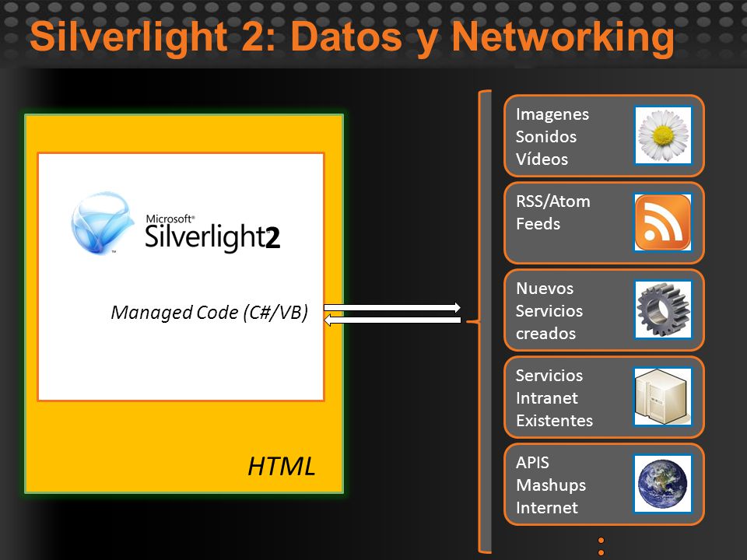747x560 pixels.
Task: Click the white double arrows between boxes
Action: 392,314
